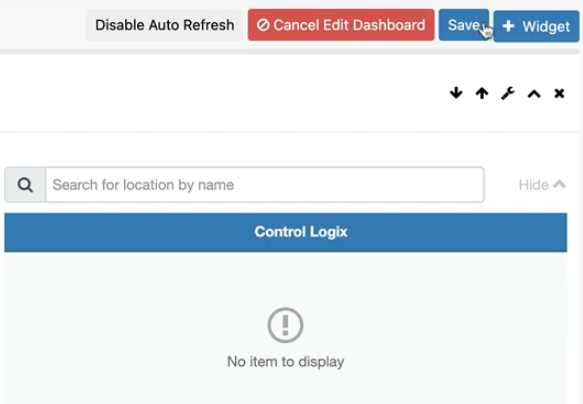Select the Control Logix header bar
The image size is (583, 404).
pyautogui.click(x=286, y=232)
